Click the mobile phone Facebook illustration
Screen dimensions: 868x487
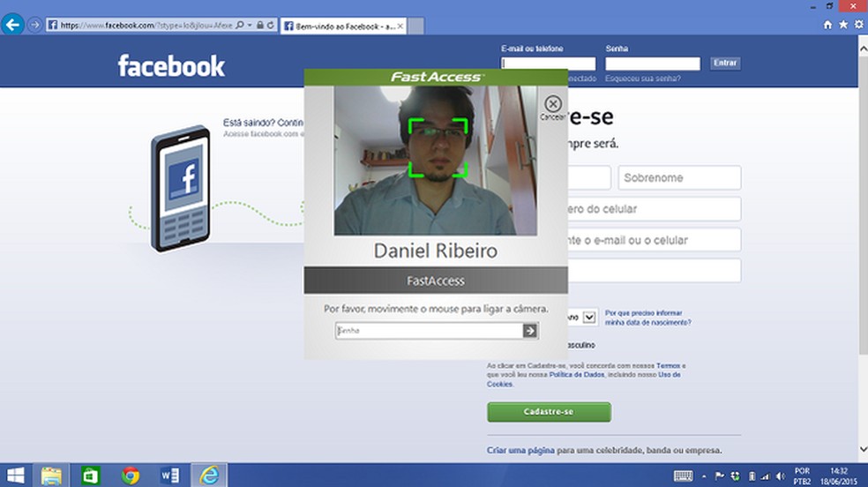tap(181, 188)
